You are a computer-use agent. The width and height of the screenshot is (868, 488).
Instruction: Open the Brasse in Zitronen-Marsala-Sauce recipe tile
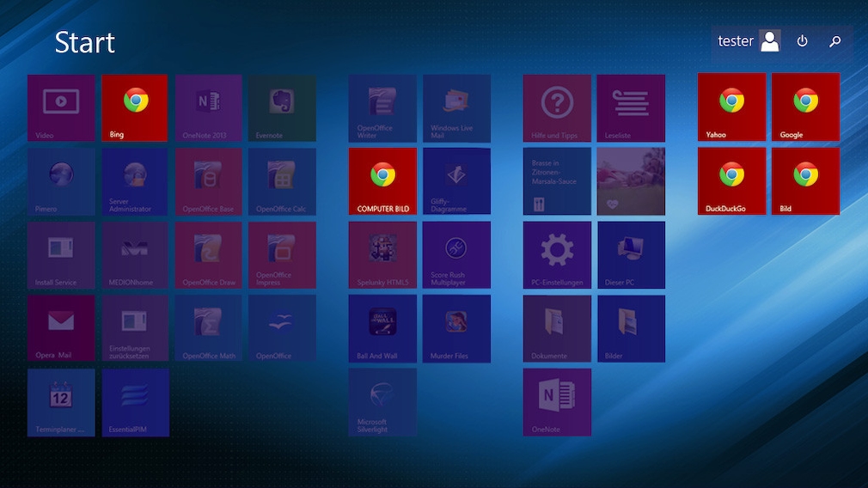(557, 181)
